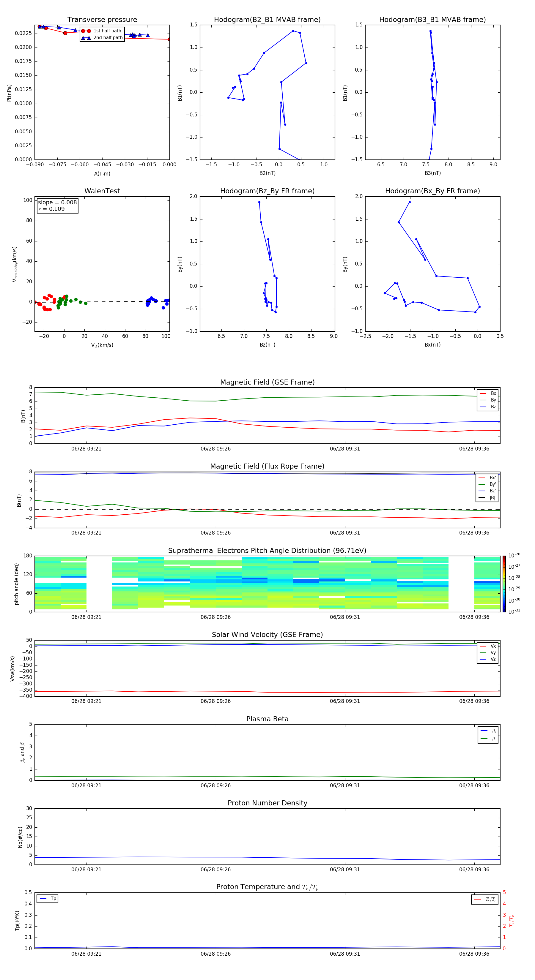Image resolution: width=535 pixels, height=980 pixels.
Task: Click the By legend entry in GSE magnetic field
Action: pyautogui.click(x=488, y=400)
